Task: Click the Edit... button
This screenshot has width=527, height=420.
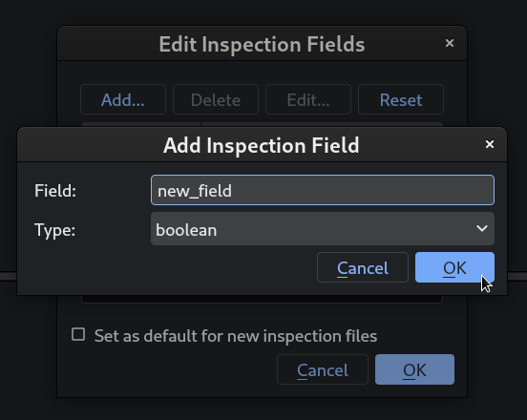Action: point(308,99)
